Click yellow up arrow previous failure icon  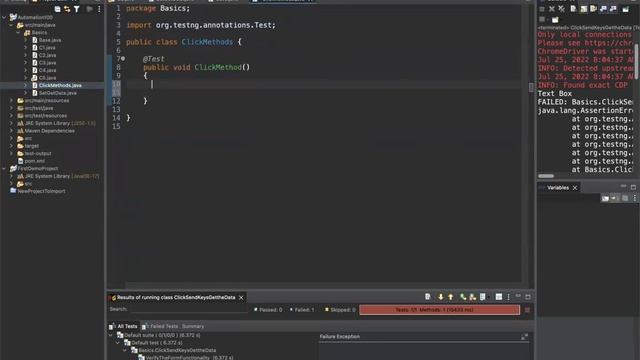(451, 297)
